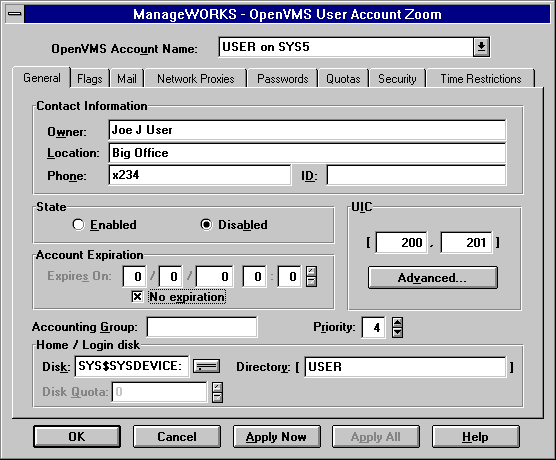Click the Disk Quota spinner arrows
The image size is (556, 460).
217,392
